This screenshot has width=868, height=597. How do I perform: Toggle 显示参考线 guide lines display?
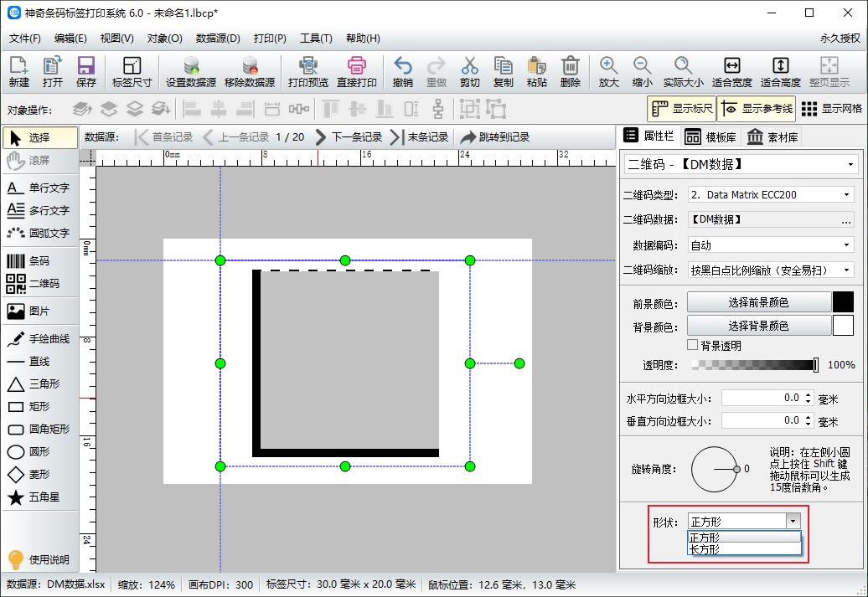click(x=756, y=109)
